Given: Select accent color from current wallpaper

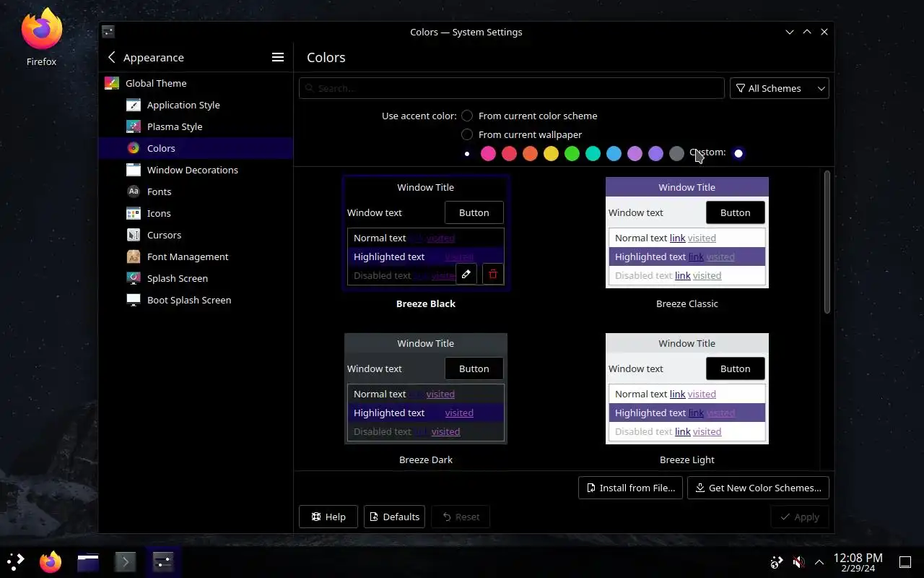Looking at the screenshot, I should tap(467, 134).
